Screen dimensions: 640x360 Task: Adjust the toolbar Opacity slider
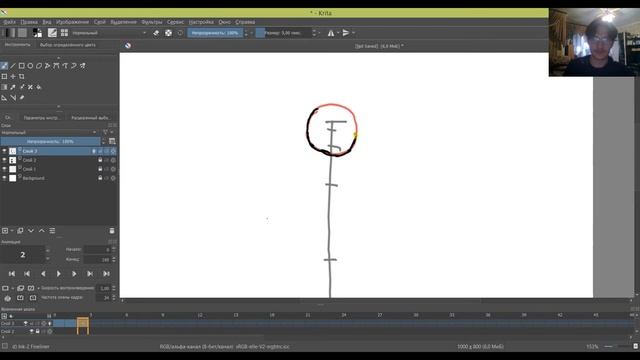click(x=215, y=33)
